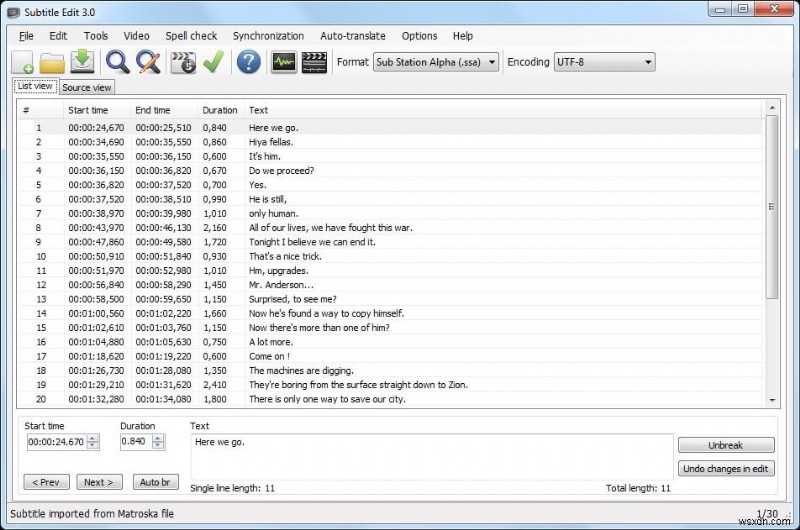Open the Help menu
800x530 pixels.
click(x=463, y=36)
